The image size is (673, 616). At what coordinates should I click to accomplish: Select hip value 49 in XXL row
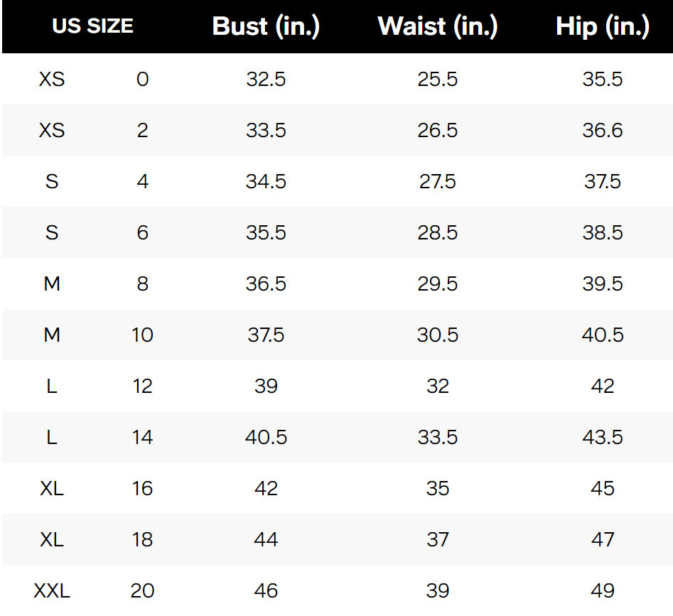click(603, 590)
